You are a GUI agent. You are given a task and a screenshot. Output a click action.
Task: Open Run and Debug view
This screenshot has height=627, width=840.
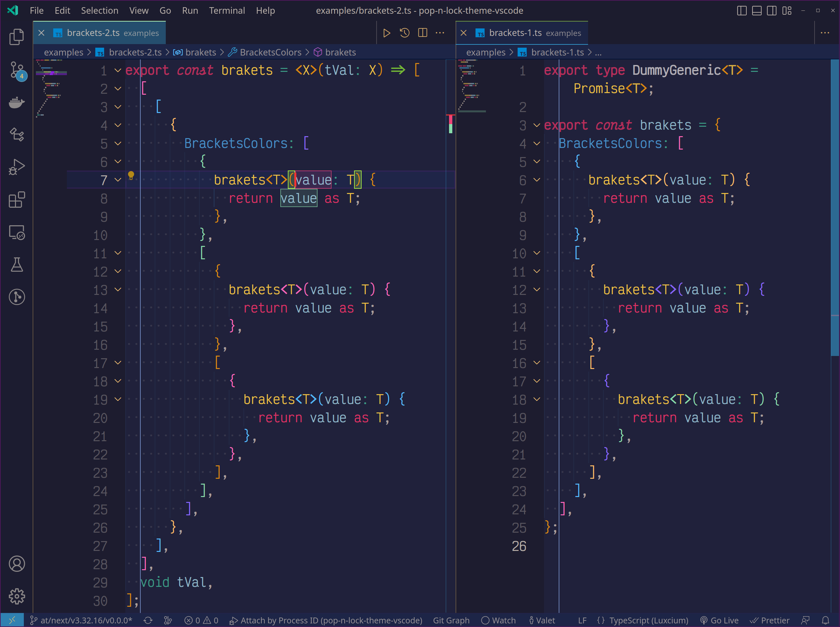(x=16, y=167)
